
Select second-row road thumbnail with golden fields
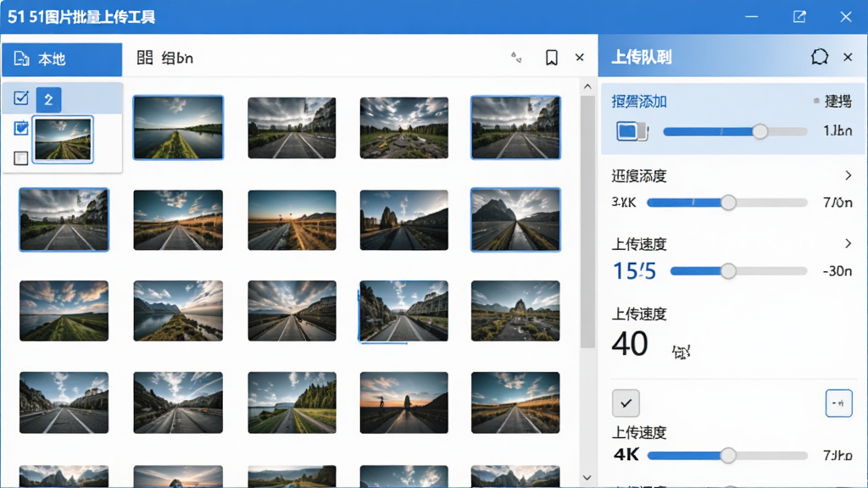(x=178, y=220)
